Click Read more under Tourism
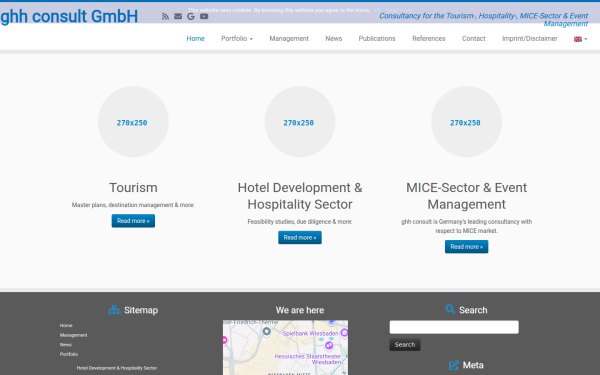 pyautogui.click(x=133, y=221)
